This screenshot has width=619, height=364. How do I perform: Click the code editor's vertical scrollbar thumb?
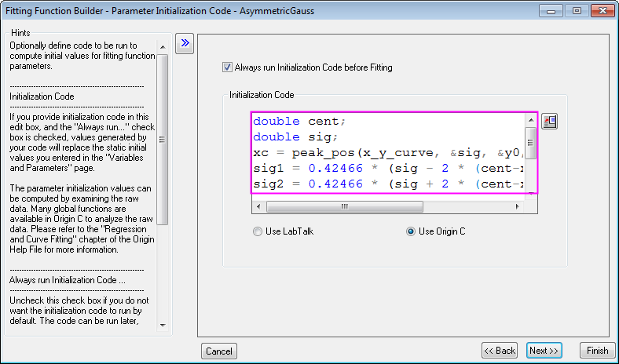pos(530,143)
